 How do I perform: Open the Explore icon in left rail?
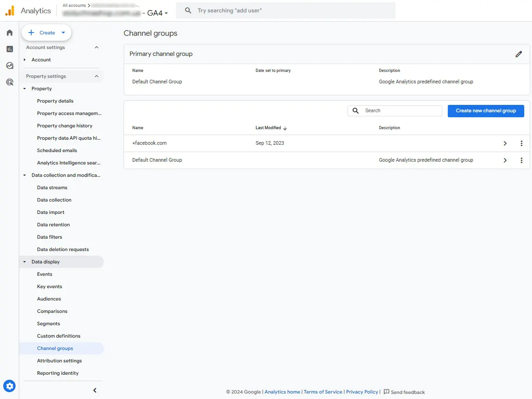[10, 66]
